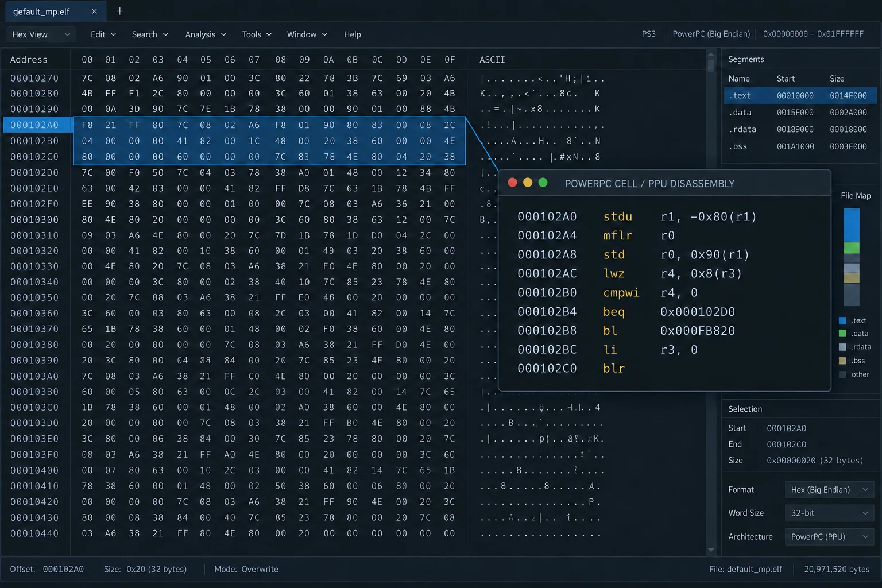Click the Help menu

coord(353,34)
